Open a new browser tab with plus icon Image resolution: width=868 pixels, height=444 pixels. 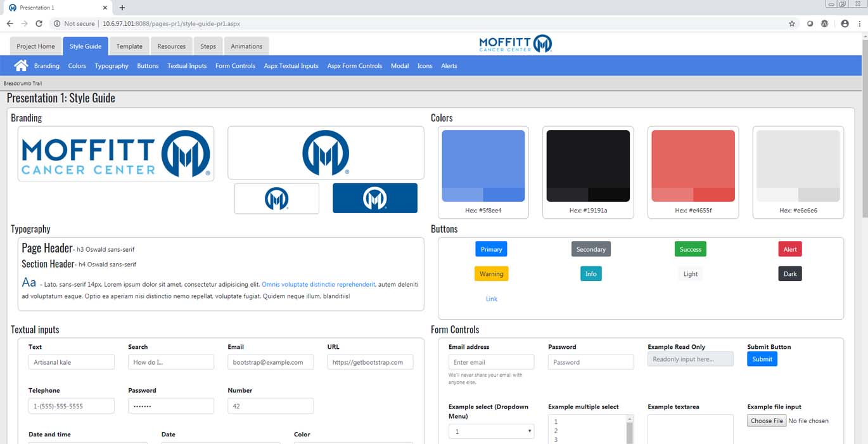pyautogui.click(x=122, y=8)
